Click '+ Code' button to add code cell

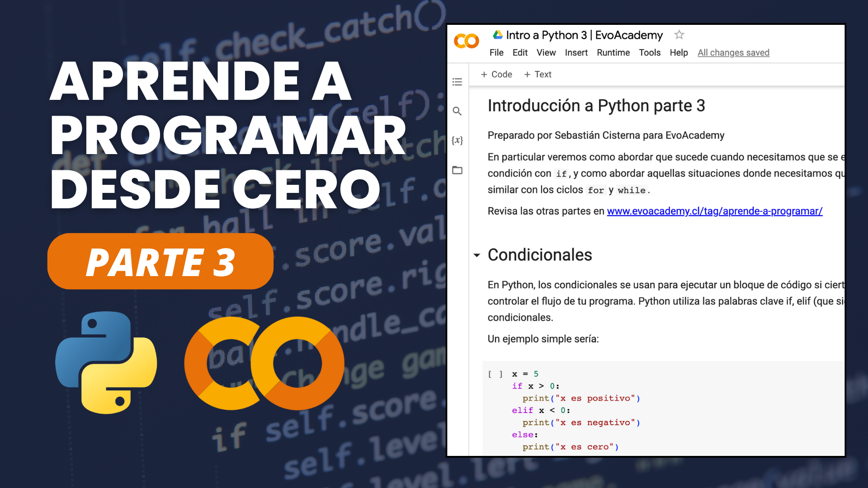coord(496,74)
